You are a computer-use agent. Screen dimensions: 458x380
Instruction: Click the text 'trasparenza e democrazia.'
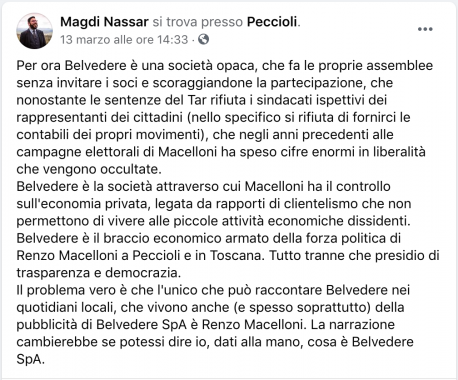click(99, 273)
